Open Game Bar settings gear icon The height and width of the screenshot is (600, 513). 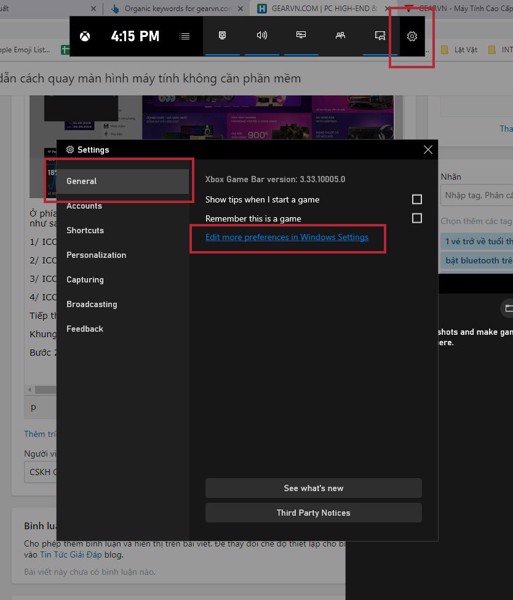(x=412, y=36)
